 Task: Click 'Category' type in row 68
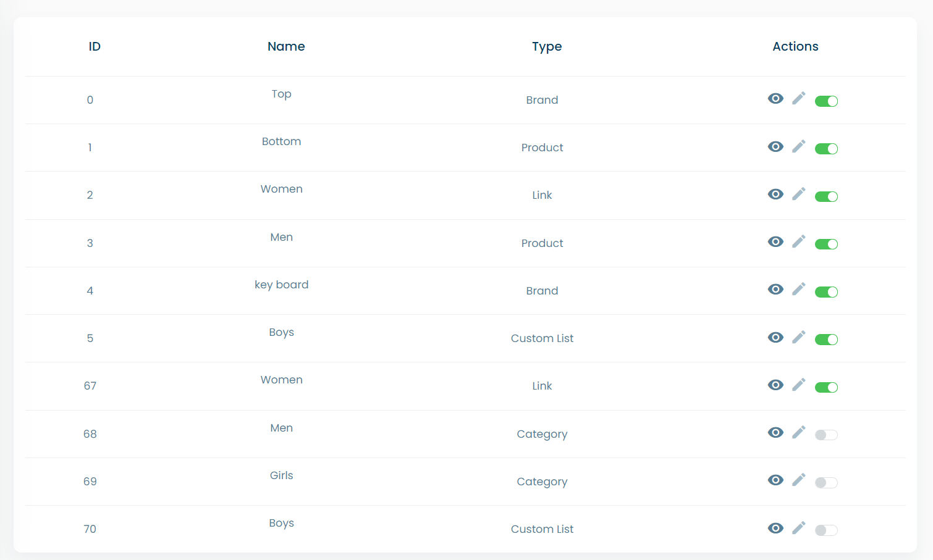542,434
